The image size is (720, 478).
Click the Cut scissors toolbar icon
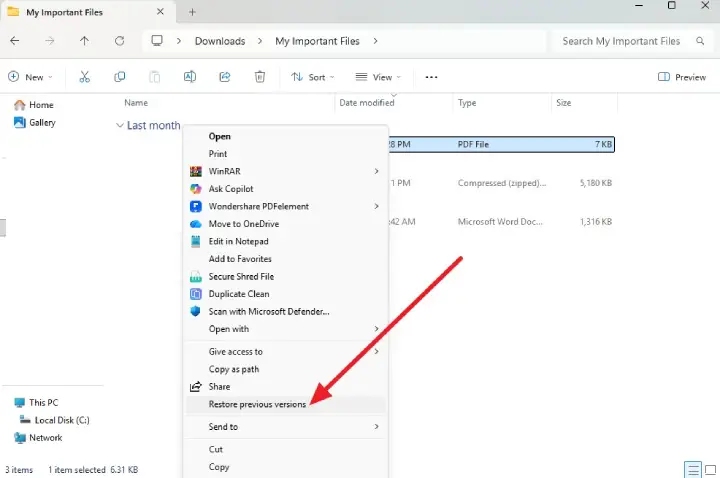[x=84, y=77]
